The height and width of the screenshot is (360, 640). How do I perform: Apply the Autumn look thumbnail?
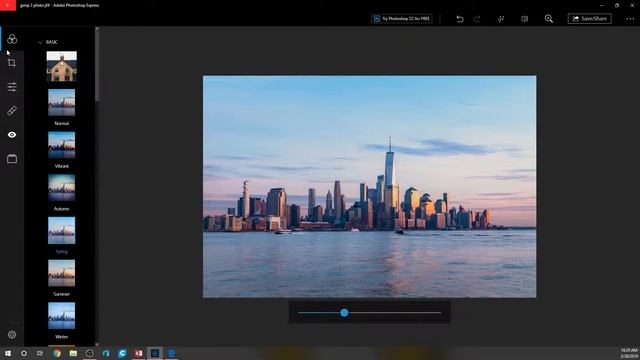pyautogui.click(x=62, y=188)
